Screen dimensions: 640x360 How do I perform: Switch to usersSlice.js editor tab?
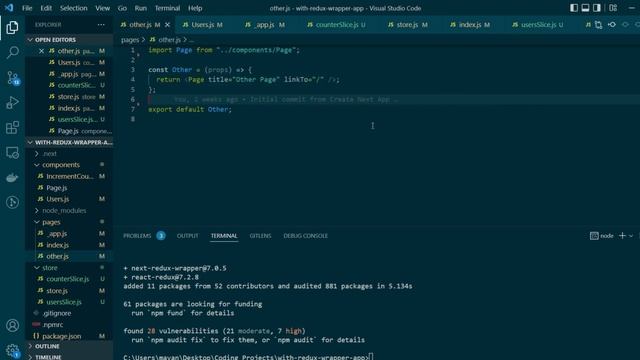point(538,25)
